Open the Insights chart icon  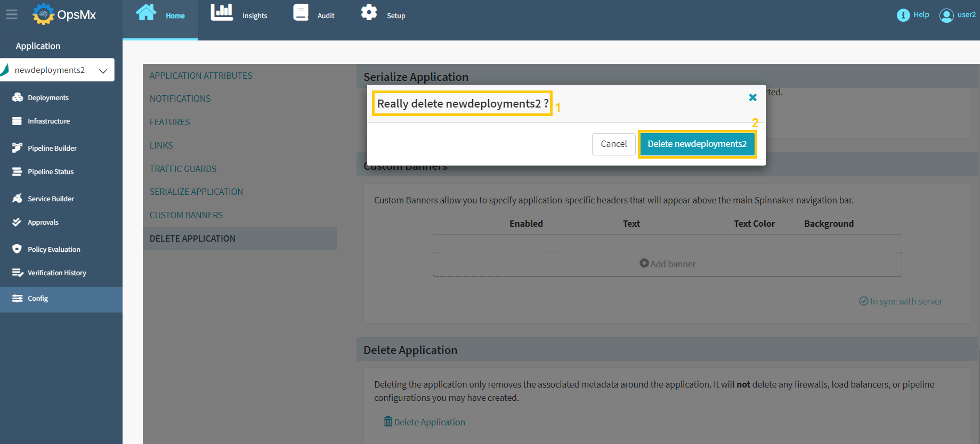point(222,13)
